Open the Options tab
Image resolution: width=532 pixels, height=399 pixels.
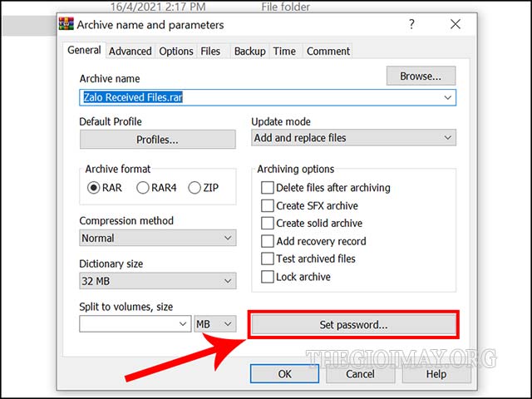coord(176,52)
